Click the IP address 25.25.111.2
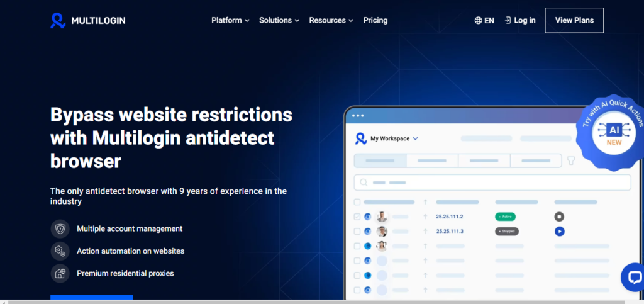Screen dimensions: 644x304 (x=450, y=217)
